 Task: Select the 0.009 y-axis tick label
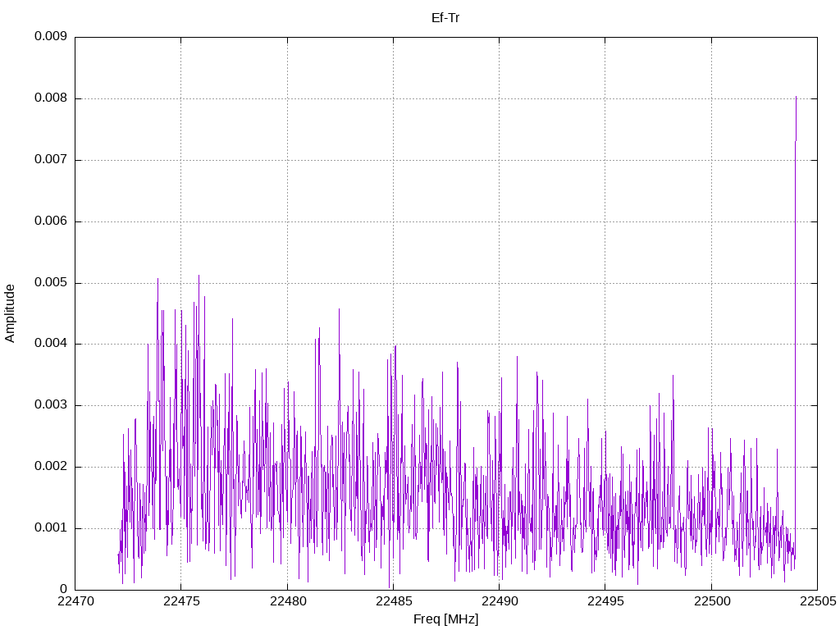[x=50, y=37]
